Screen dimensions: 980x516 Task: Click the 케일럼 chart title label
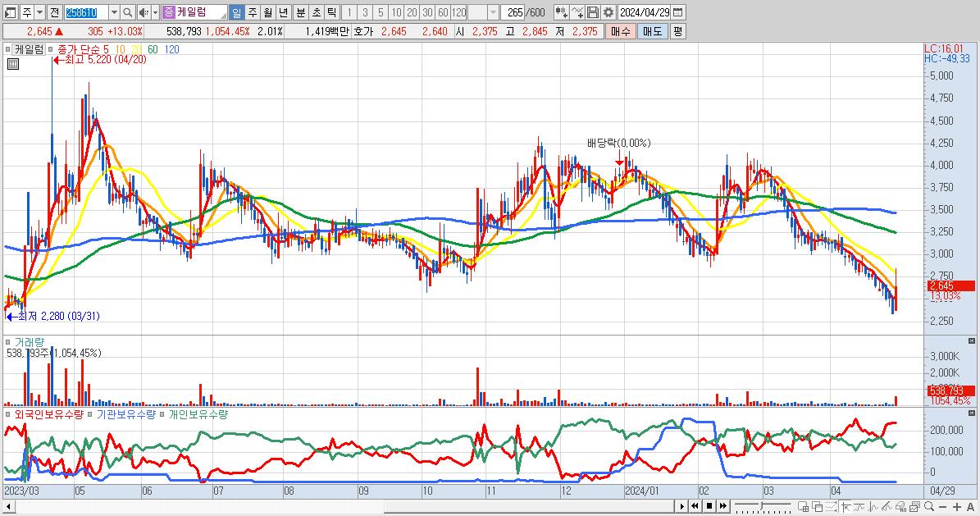tap(29, 48)
